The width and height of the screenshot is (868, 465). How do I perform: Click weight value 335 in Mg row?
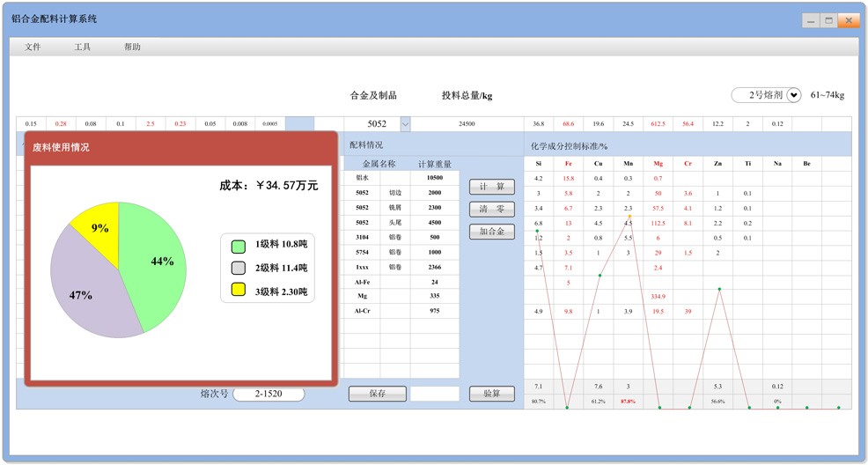tap(435, 296)
